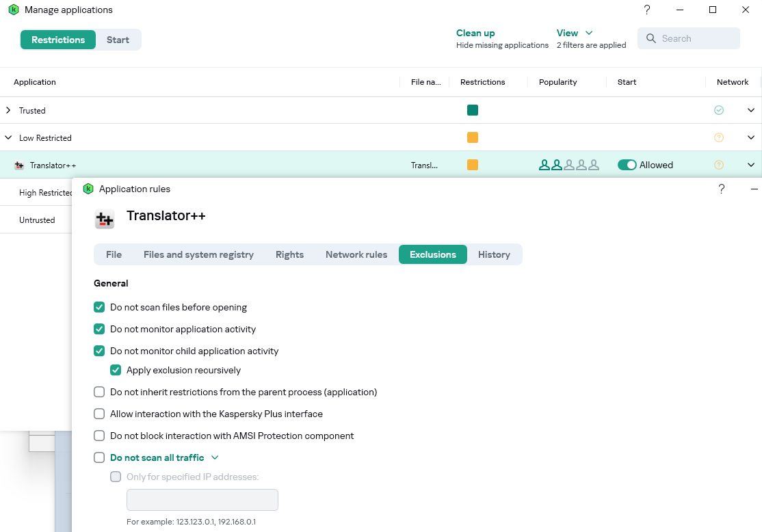Sort by Start column header
Screen dimensions: 762x532
point(627,82)
